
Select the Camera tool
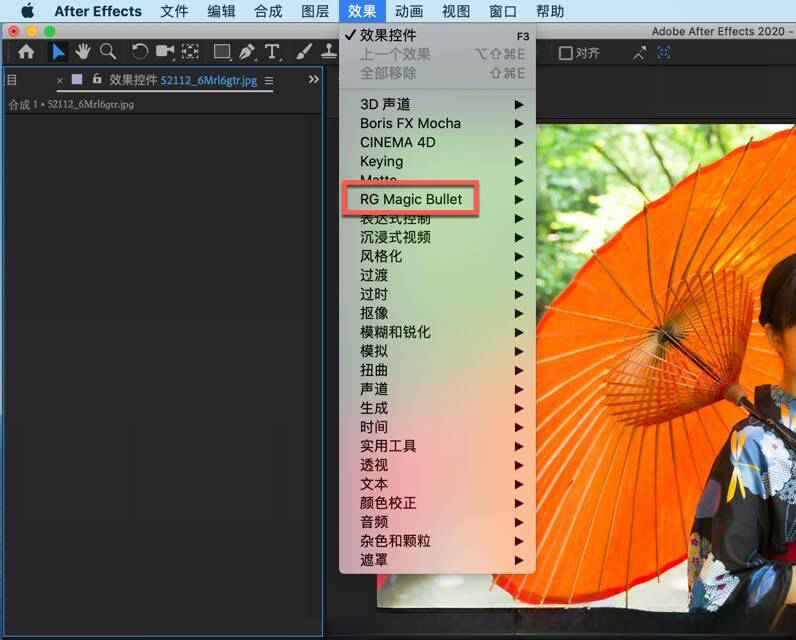click(165, 52)
